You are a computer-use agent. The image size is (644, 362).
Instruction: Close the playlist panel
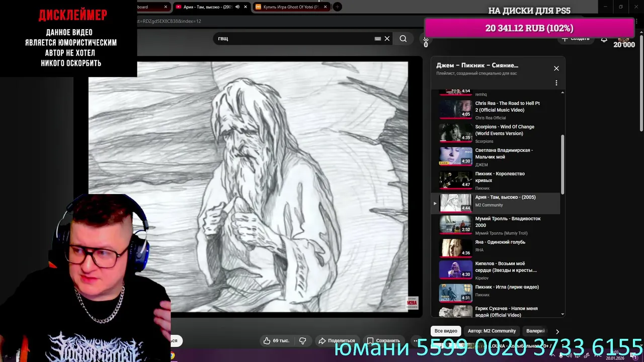click(556, 68)
